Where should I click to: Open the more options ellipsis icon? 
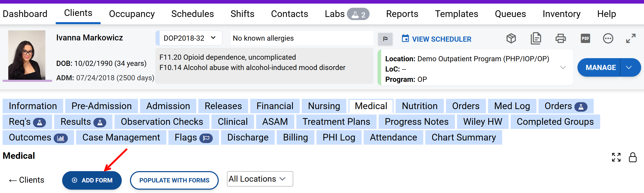(608, 39)
